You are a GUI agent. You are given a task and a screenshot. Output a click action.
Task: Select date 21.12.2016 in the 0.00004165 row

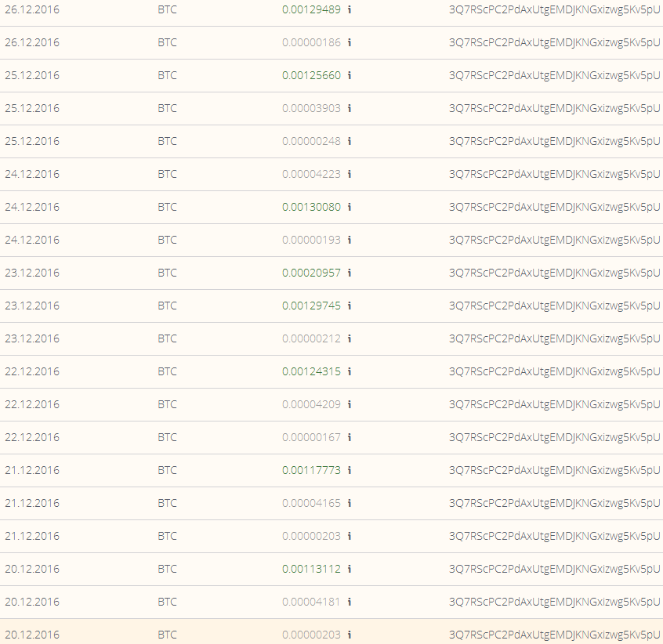point(32,503)
